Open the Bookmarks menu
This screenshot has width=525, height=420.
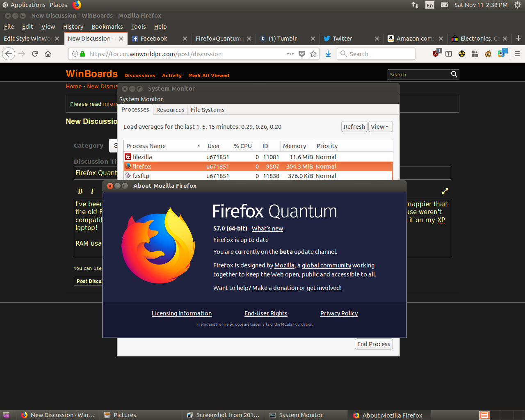[107, 27]
